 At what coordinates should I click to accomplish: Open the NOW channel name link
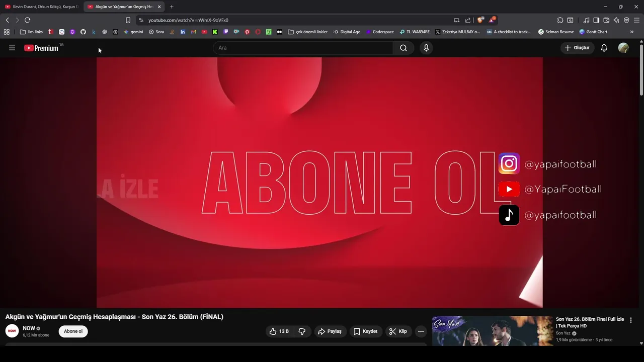pyautogui.click(x=29, y=328)
